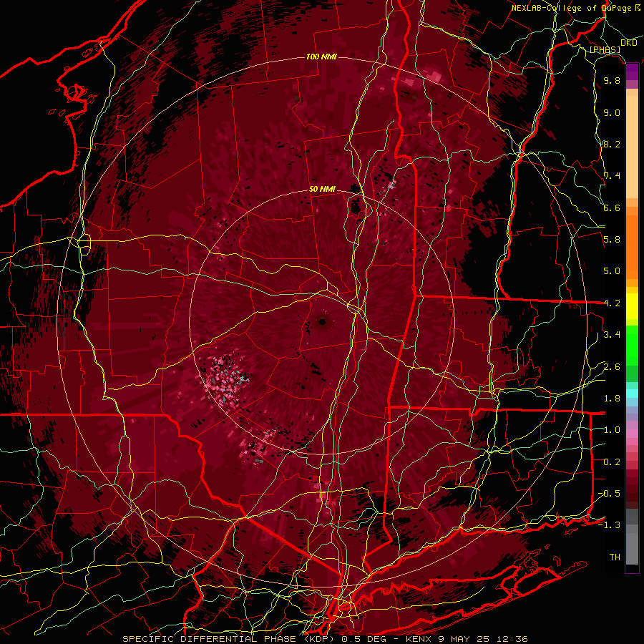Pick the gray bottom band of the color scale

coord(632,537)
